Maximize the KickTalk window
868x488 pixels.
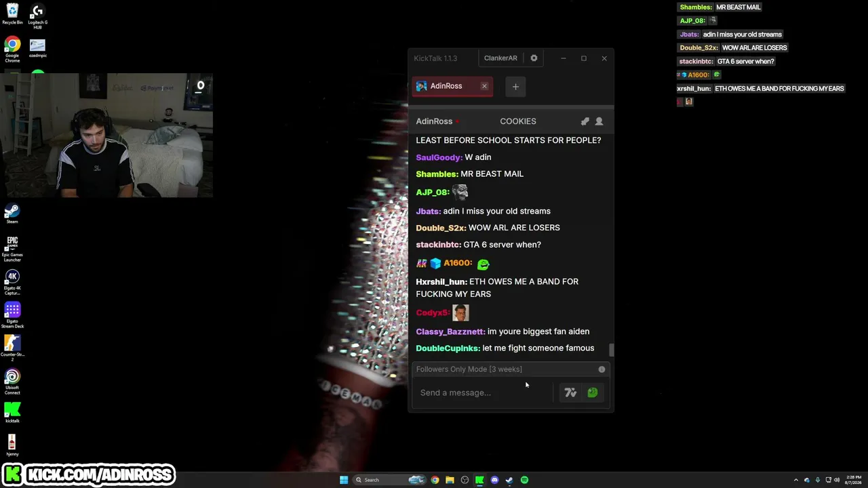(x=583, y=58)
